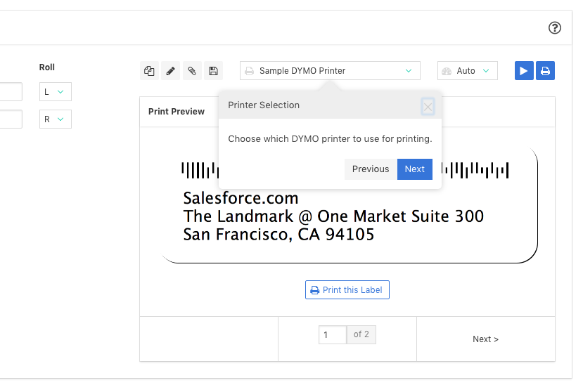Close the Printer Selection popover
583x392 pixels.
click(428, 107)
